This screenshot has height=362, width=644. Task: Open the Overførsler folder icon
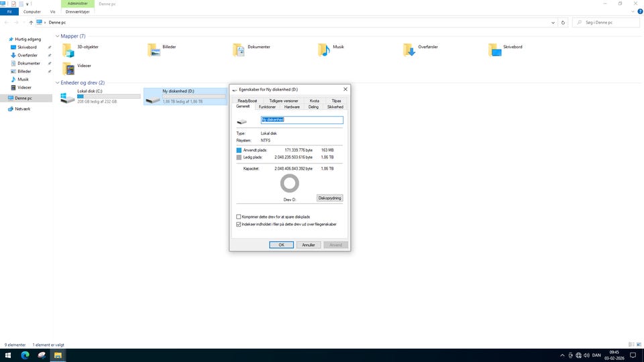point(409,50)
